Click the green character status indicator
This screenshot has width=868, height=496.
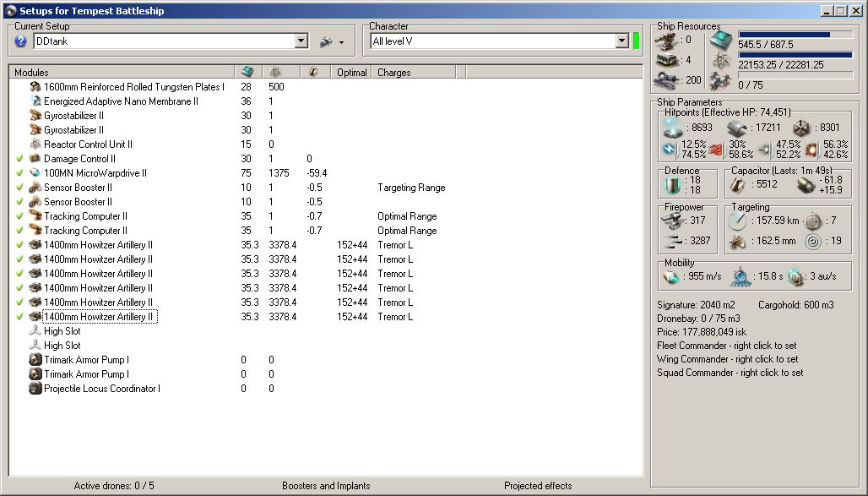point(636,41)
